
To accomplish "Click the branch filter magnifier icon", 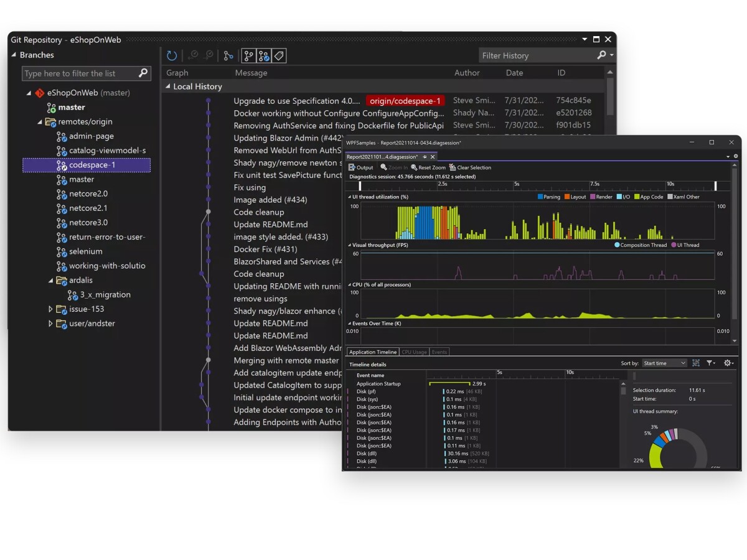I will click(x=143, y=73).
